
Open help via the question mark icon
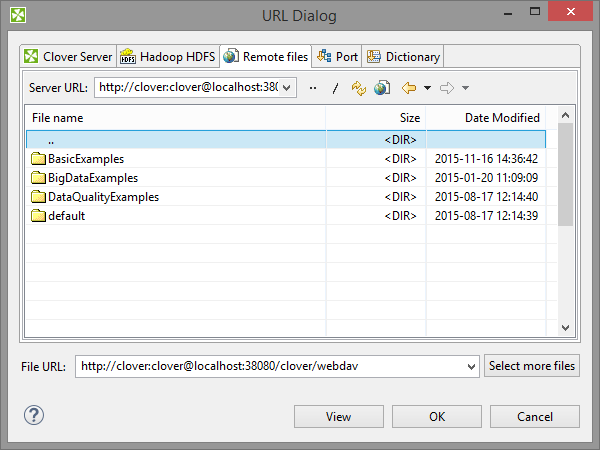[x=34, y=415]
